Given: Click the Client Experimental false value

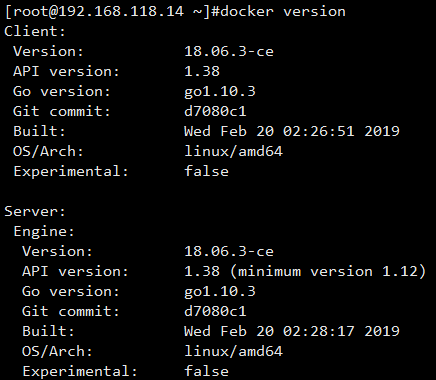Looking at the screenshot, I should pos(206,171).
